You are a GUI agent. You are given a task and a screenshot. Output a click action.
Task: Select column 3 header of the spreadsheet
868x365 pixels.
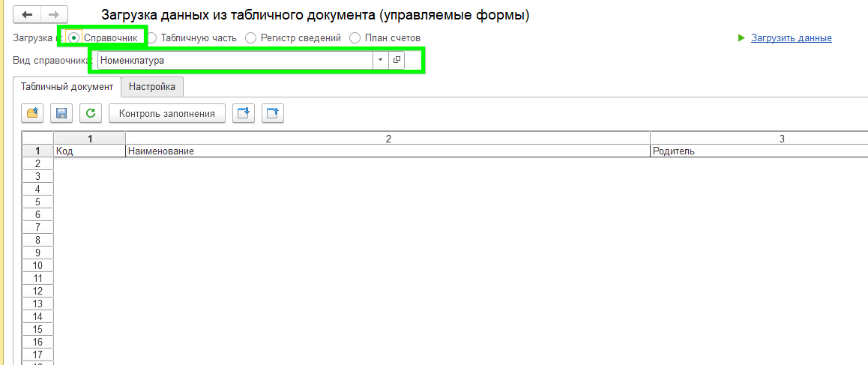pos(759,139)
